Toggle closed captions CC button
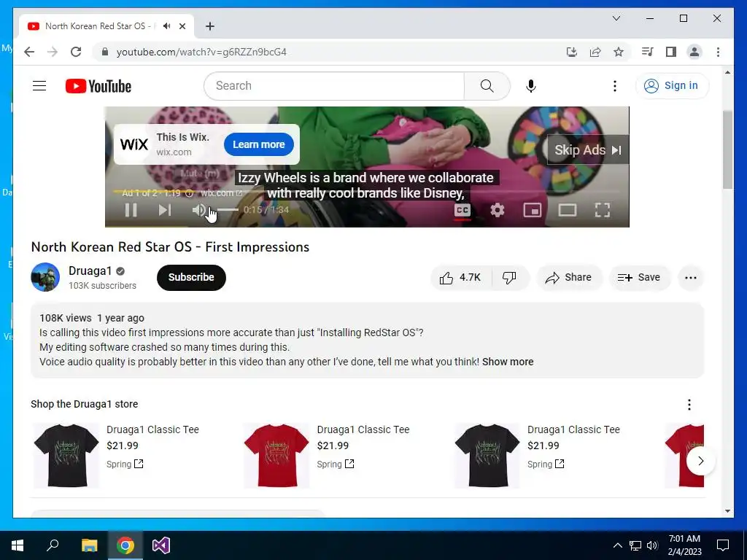 tap(462, 210)
